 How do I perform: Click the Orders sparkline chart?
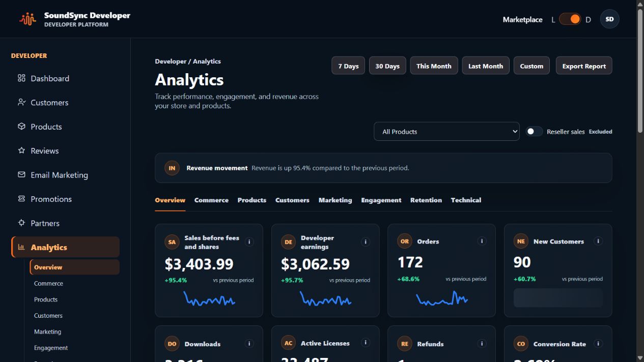442,298
